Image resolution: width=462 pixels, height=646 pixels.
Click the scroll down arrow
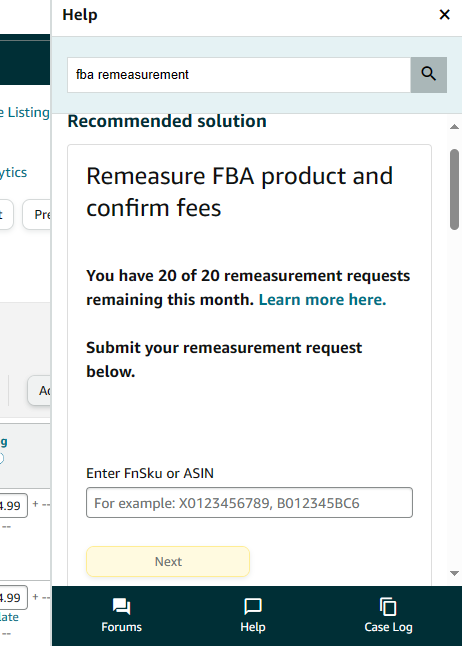point(454,573)
